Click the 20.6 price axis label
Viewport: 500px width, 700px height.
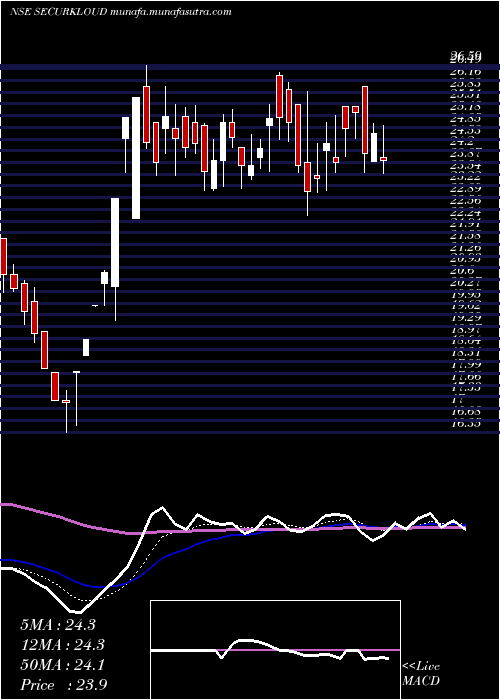point(462,271)
